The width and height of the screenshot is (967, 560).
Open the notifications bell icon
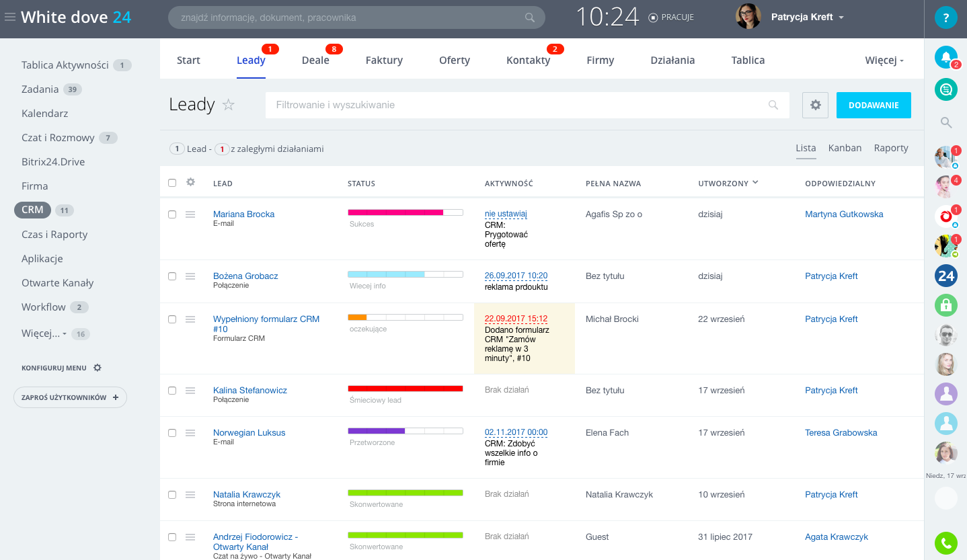[x=945, y=57]
